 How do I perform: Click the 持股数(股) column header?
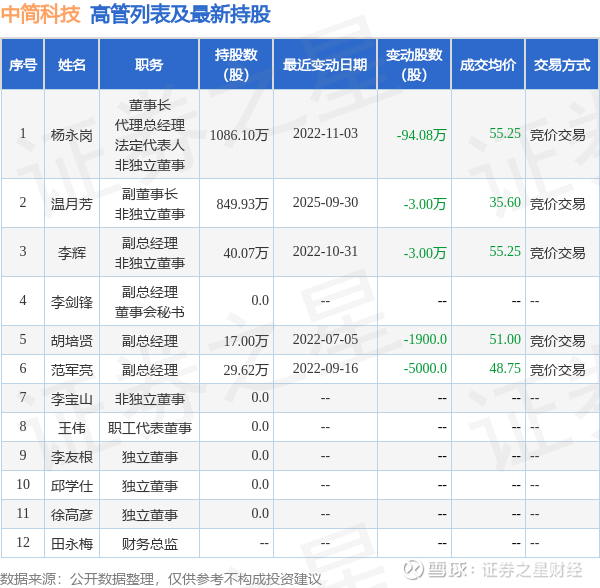[x=236, y=64]
